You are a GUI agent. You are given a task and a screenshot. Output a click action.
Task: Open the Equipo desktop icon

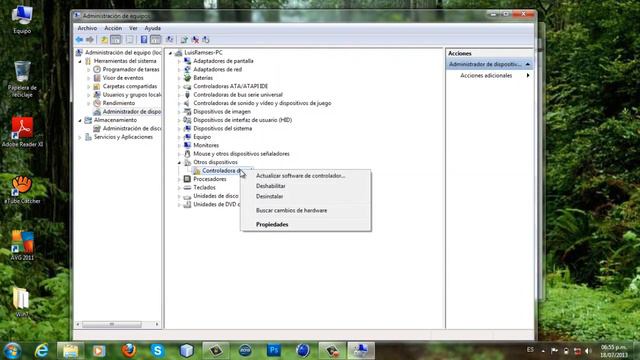(22, 20)
